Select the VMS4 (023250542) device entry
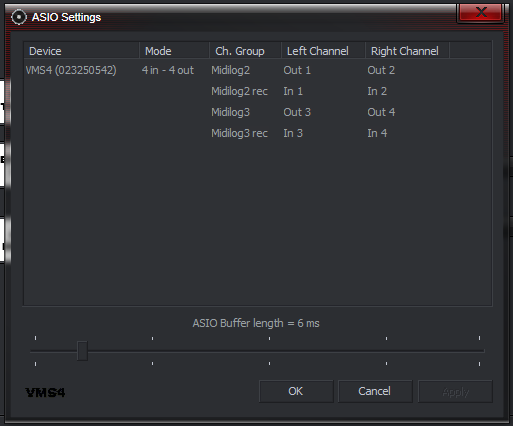The width and height of the screenshot is (513, 426). click(71, 70)
